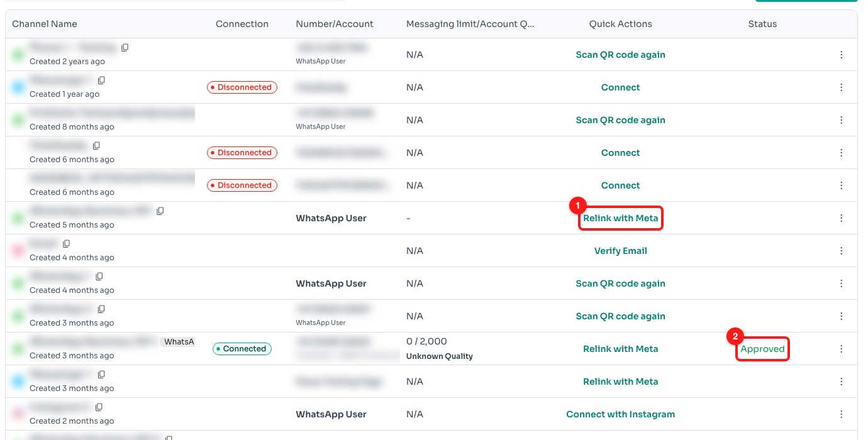Click the Created 8 months ago text

[x=72, y=127]
